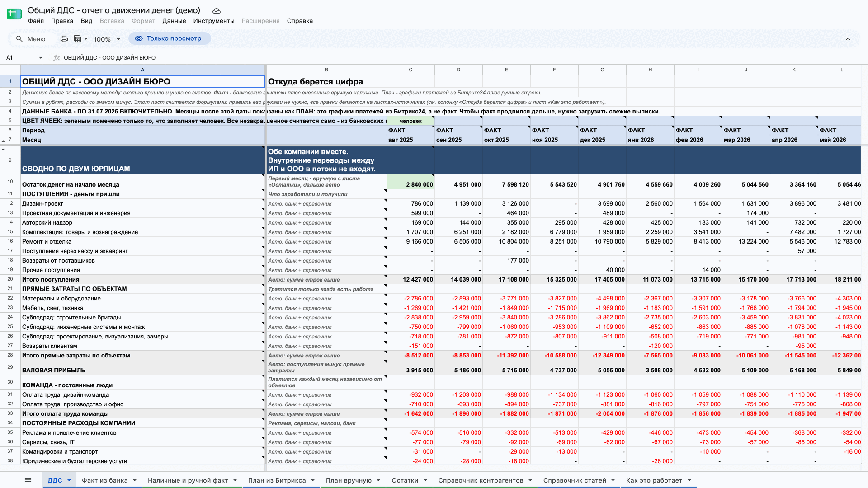Open the Правка menu
Screen dimensions: 868x488
62,21
